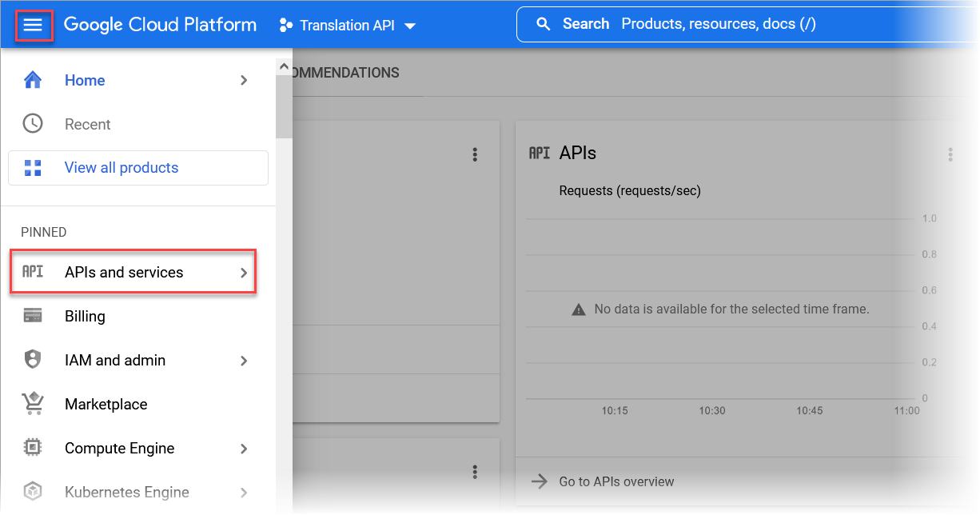980x515 pixels.
Task: Click the Marketplace cart icon
Action: tap(33, 404)
